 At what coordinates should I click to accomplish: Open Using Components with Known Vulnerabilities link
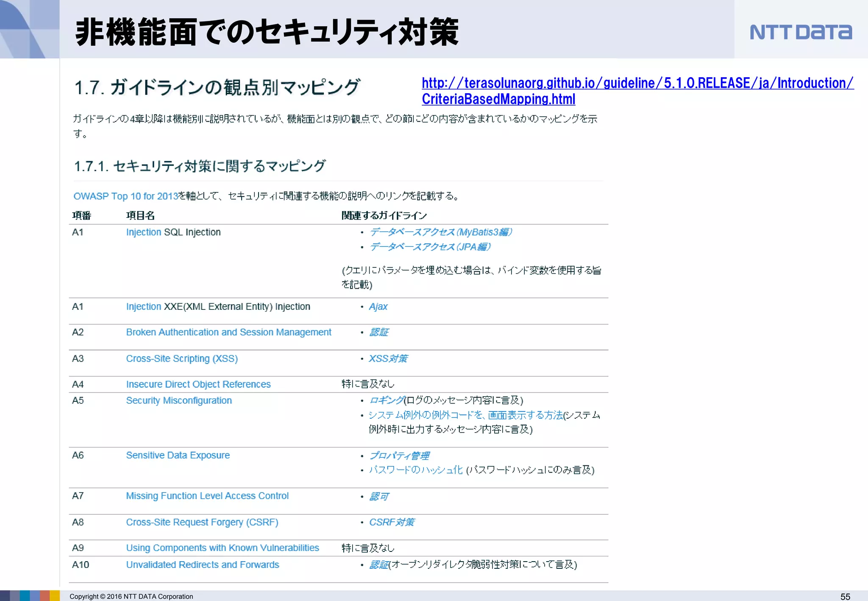click(x=223, y=548)
